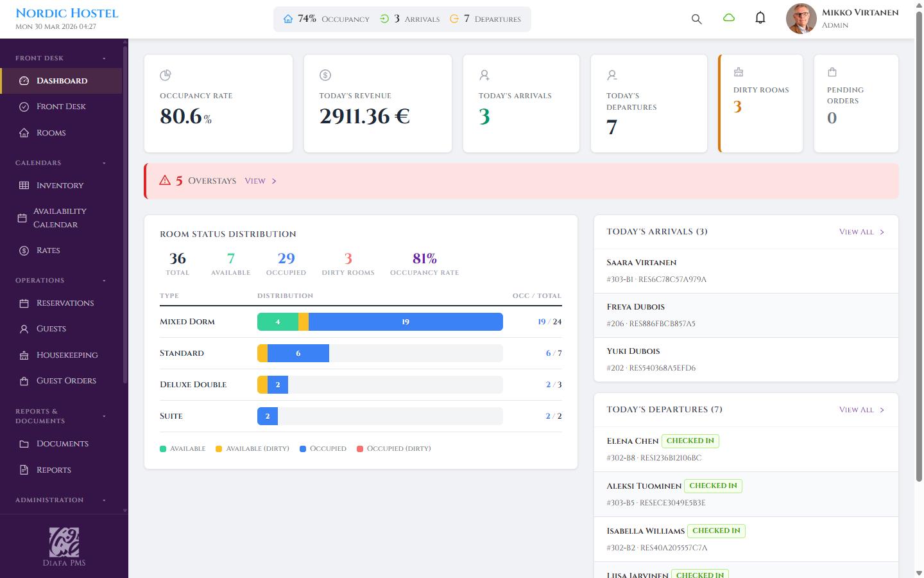Go to Availability Calendar in sidebar

[60, 218]
